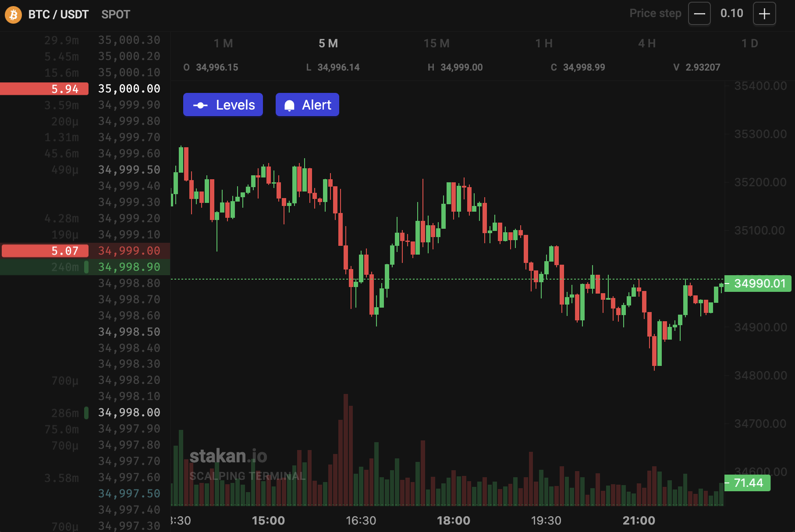The width and height of the screenshot is (795, 532).
Task: Click the bell icon on the Alert button
Action: pyautogui.click(x=290, y=104)
